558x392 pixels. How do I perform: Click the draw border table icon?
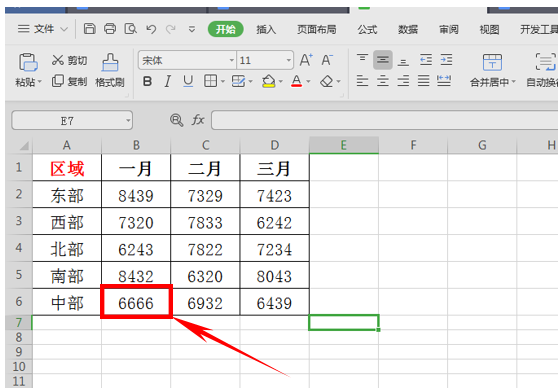click(238, 81)
